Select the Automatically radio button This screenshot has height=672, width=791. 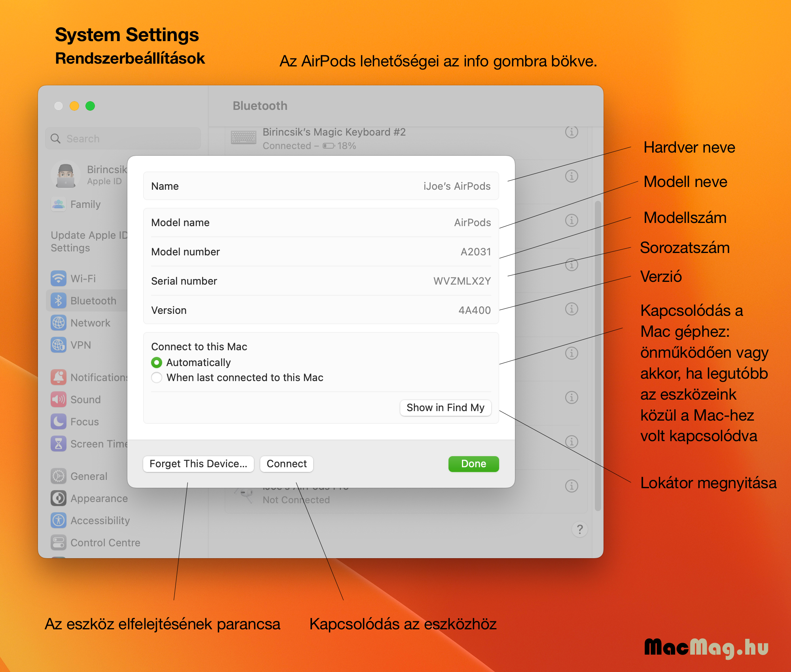click(157, 362)
